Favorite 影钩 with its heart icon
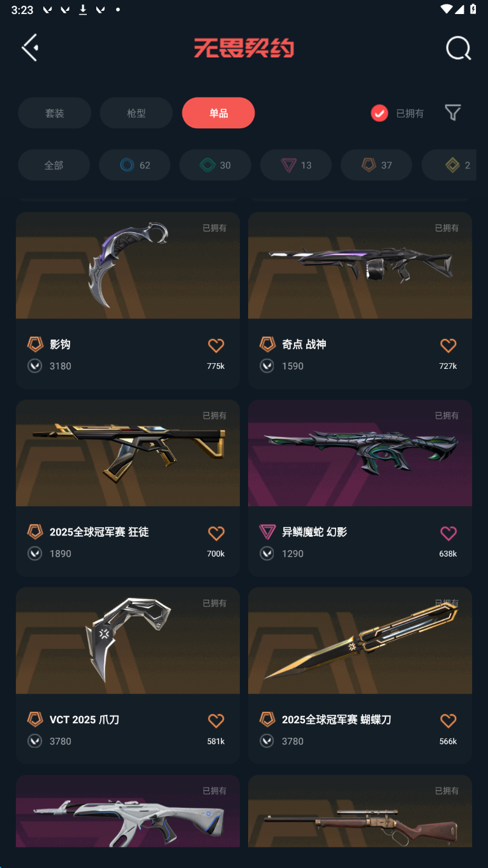The height and width of the screenshot is (868, 488). point(216,345)
